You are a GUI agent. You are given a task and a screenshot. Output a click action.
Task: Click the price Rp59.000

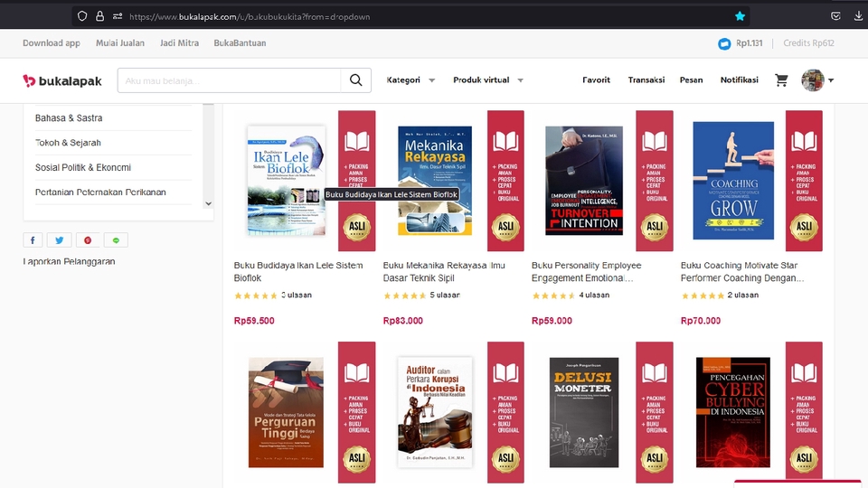pos(552,321)
